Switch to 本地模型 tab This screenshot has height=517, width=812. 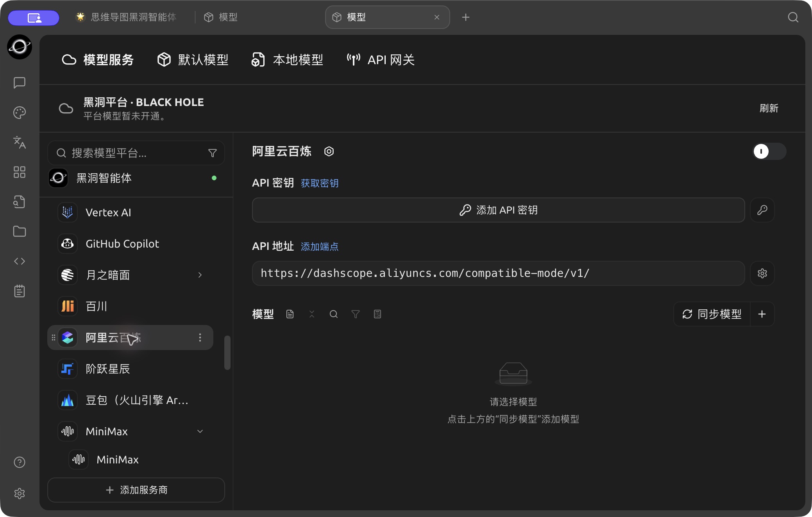(x=287, y=60)
